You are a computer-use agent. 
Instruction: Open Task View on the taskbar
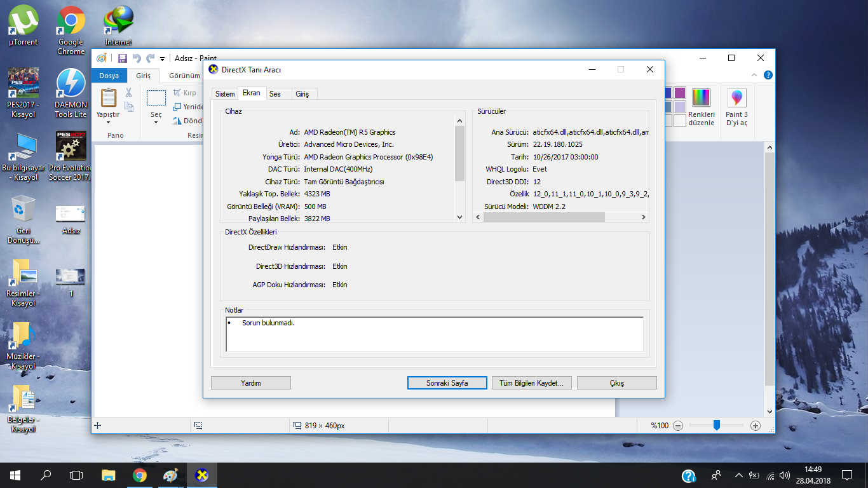point(76,475)
